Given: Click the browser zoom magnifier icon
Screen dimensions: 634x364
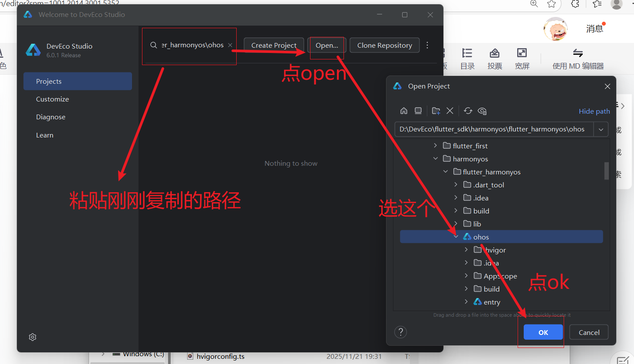Looking at the screenshot, I should coord(534,4).
